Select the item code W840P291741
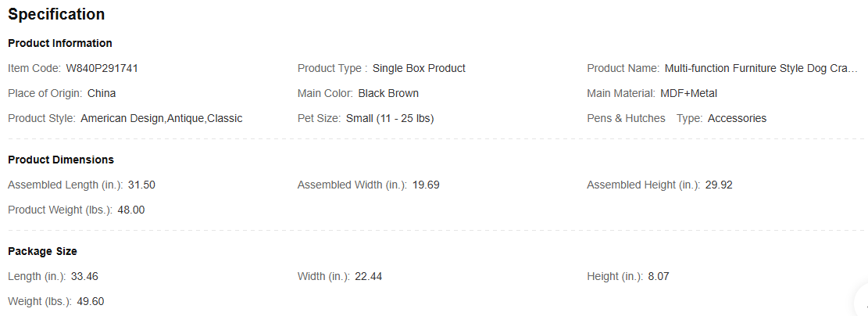Image resolution: width=868 pixels, height=316 pixels. click(102, 68)
